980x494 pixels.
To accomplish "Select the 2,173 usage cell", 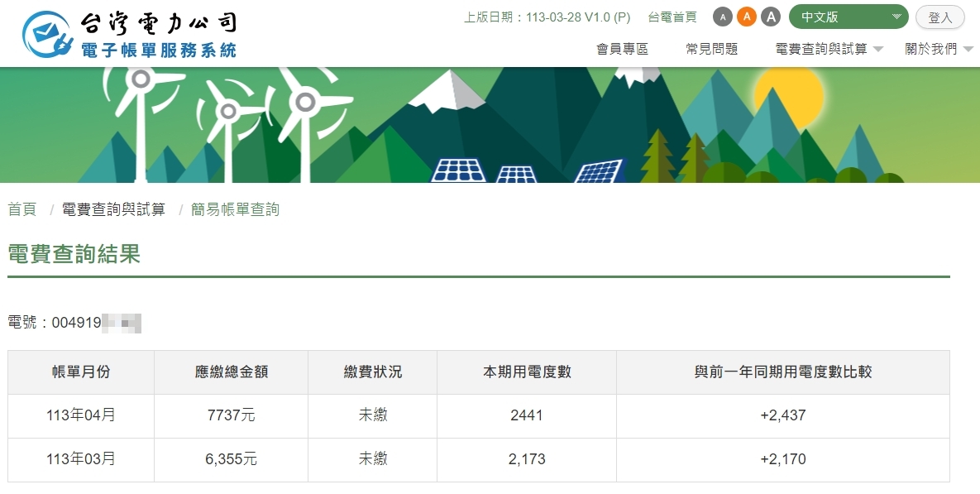I will click(x=526, y=459).
